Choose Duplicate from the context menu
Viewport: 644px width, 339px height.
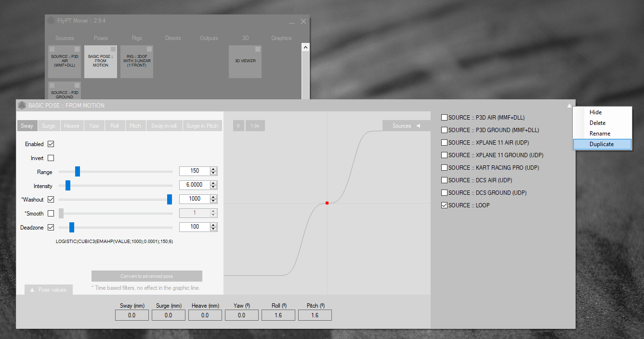point(602,144)
